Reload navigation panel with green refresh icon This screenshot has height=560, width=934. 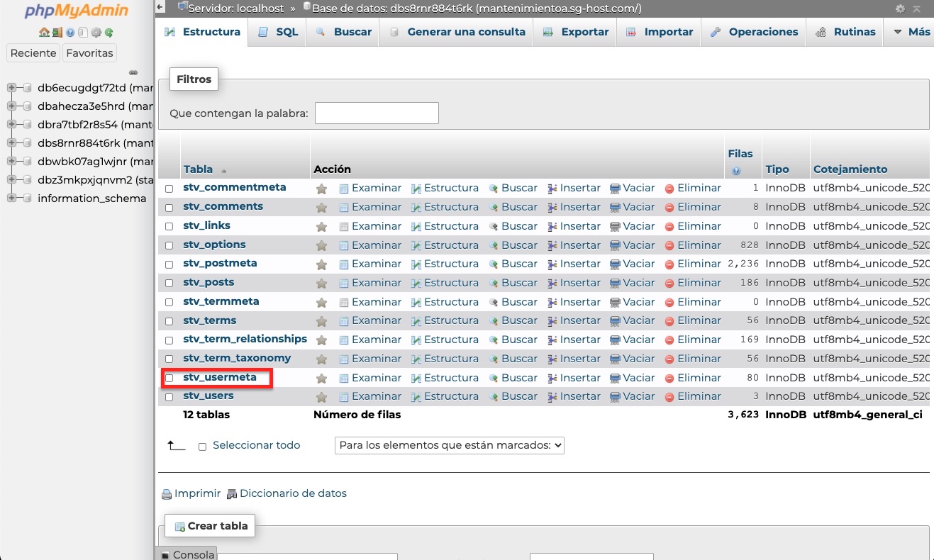click(x=109, y=33)
